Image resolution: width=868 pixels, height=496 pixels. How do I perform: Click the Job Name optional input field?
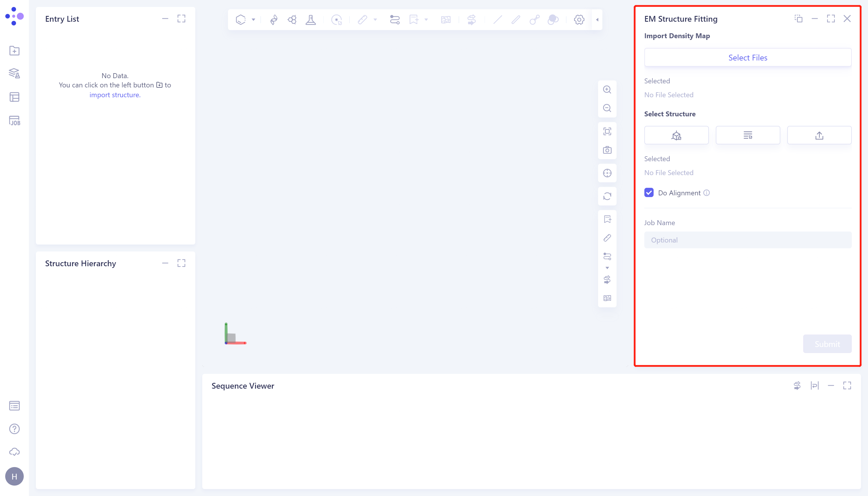[x=747, y=240]
